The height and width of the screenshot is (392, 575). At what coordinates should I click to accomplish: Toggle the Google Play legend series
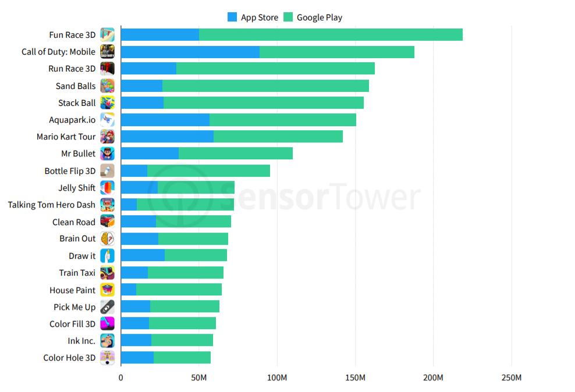pyautogui.click(x=313, y=17)
